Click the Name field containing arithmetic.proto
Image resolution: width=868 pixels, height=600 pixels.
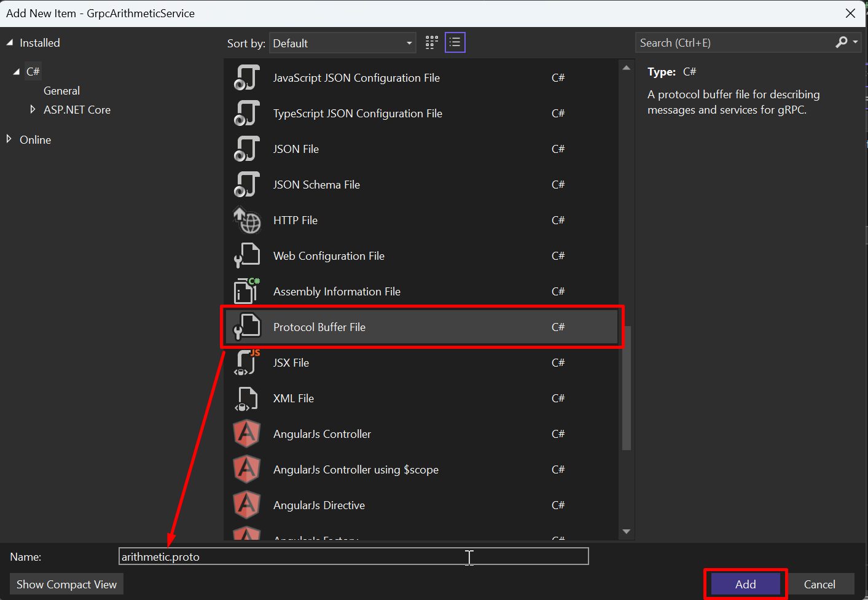coord(353,556)
